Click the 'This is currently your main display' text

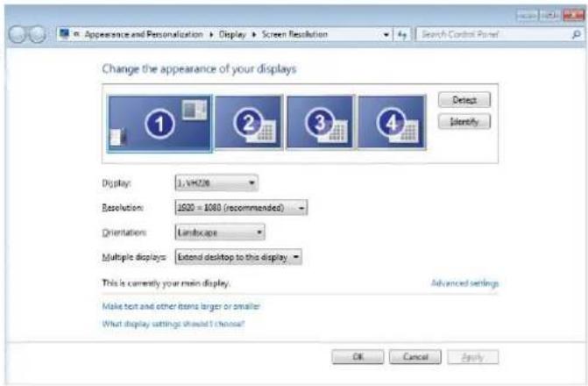coord(166,283)
